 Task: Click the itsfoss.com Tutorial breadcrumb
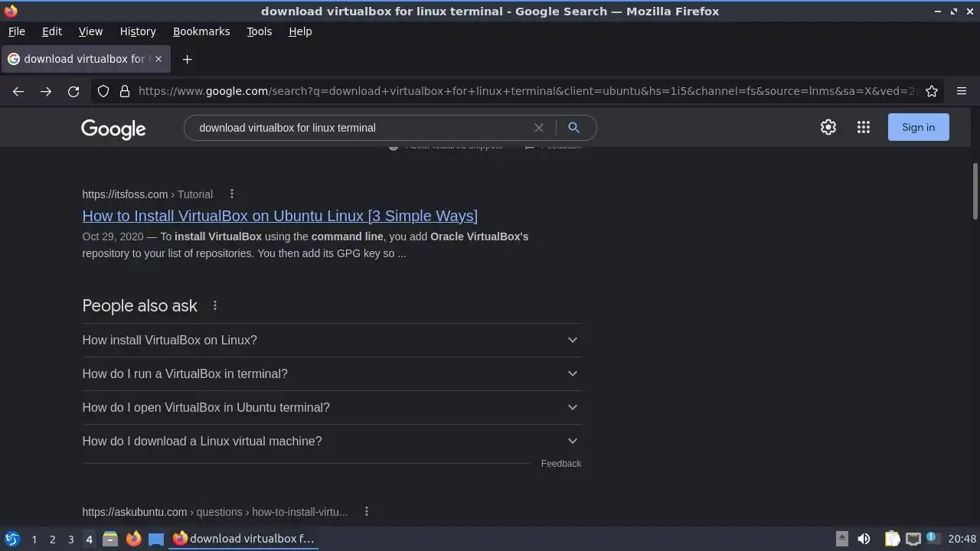click(x=148, y=194)
